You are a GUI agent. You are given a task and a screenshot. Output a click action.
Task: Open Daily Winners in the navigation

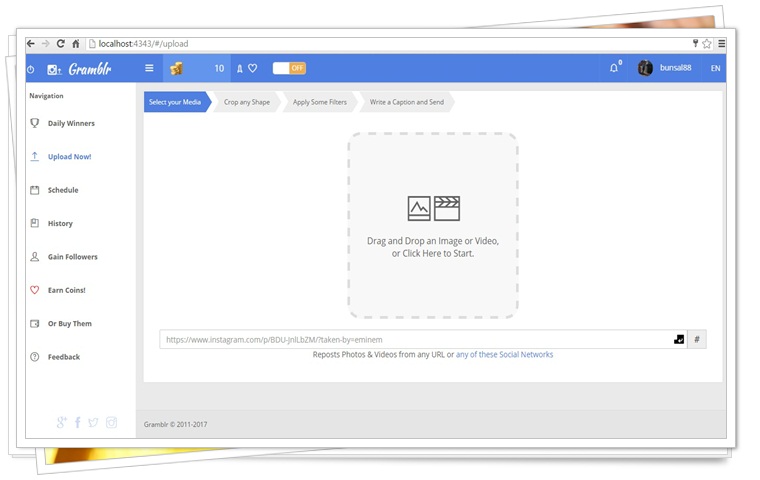click(x=71, y=123)
